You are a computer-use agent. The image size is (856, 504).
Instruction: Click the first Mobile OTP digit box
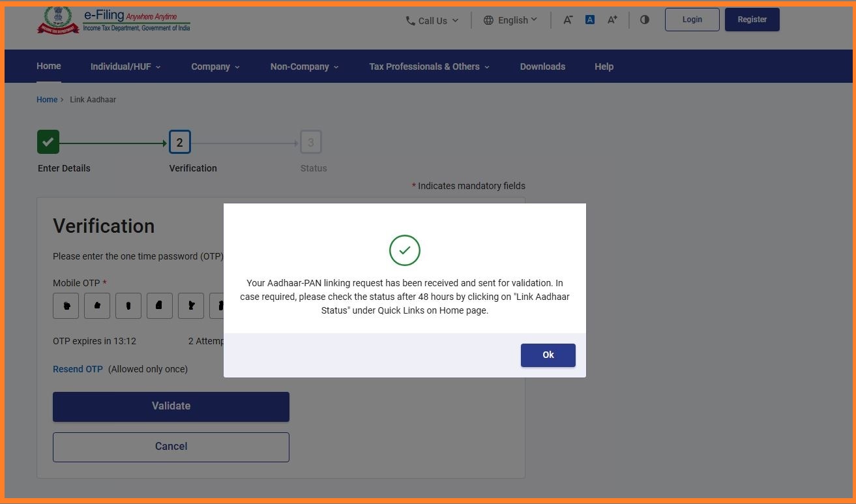(x=66, y=306)
